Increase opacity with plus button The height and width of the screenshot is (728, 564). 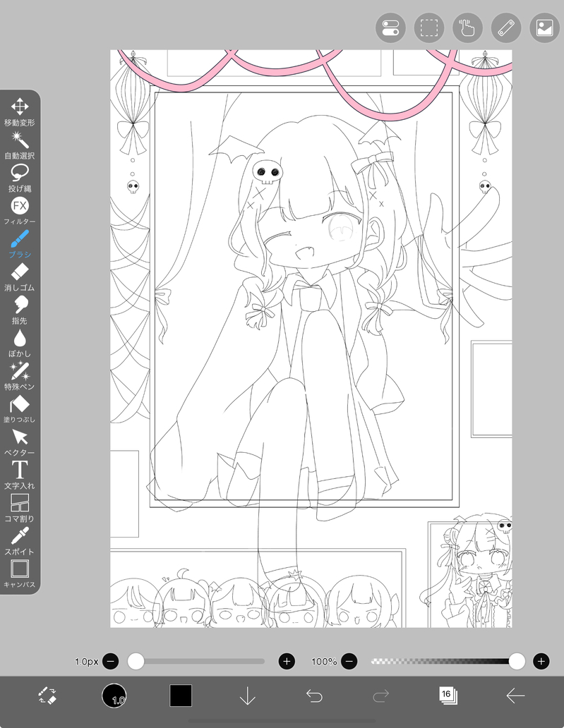click(x=541, y=661)
